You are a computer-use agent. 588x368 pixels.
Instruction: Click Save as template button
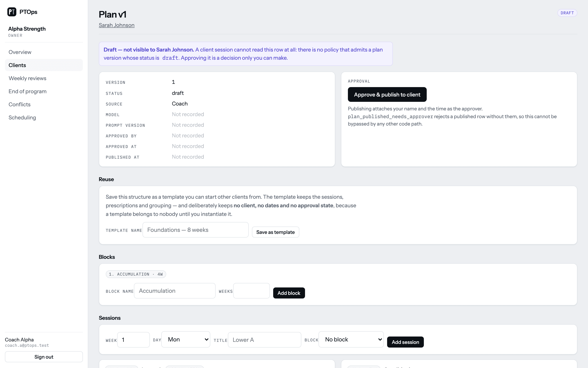point(275,232)
